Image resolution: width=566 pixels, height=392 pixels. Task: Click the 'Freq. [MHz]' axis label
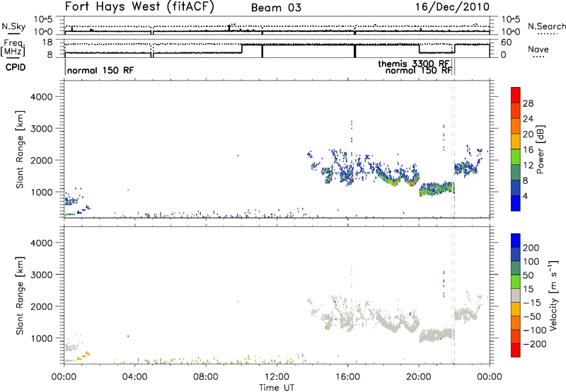14,48
